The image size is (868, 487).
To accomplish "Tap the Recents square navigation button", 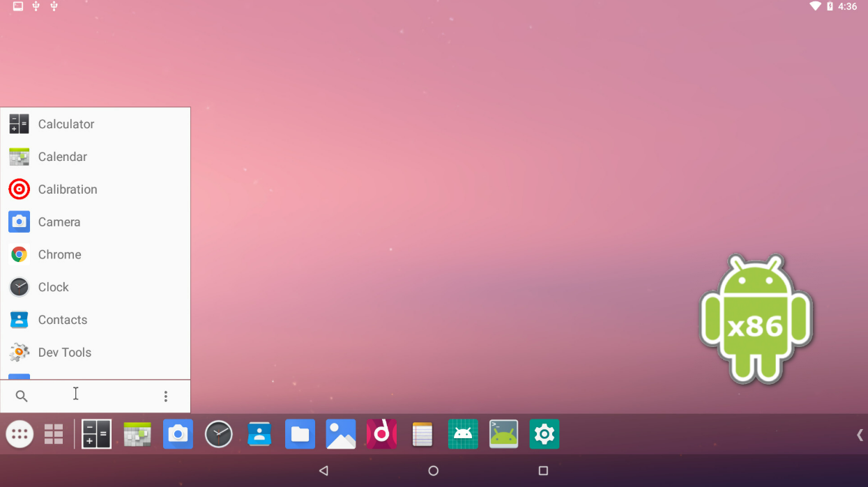I will [543, 471].
